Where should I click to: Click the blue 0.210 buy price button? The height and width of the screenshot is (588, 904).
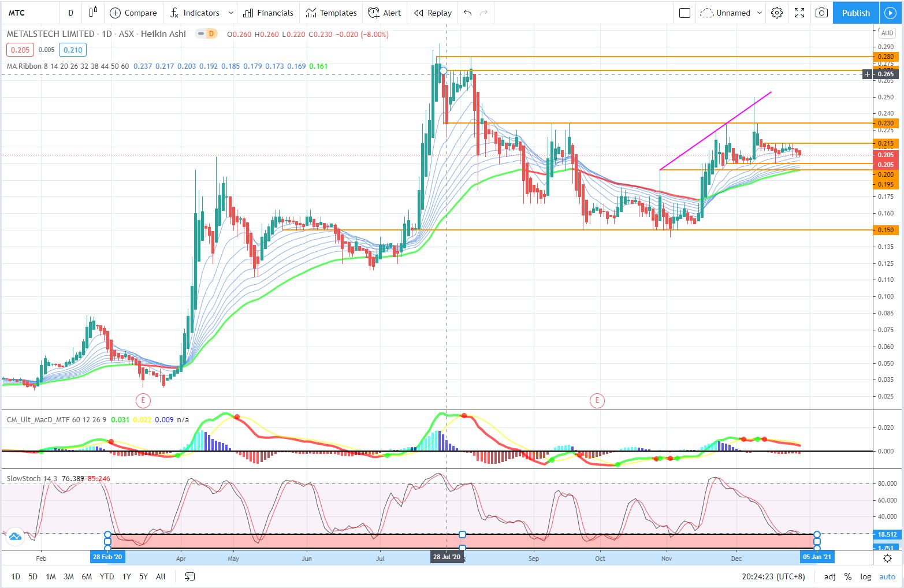[73, 50]
